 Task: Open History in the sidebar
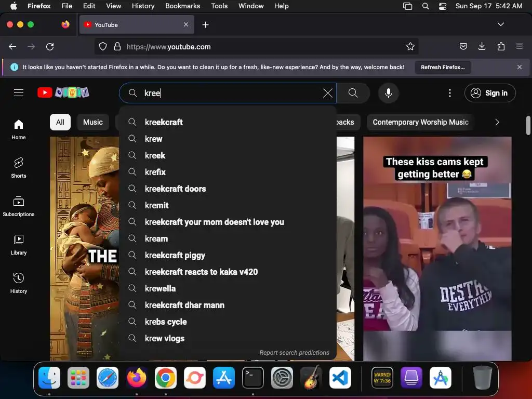[x=19, y=283]
